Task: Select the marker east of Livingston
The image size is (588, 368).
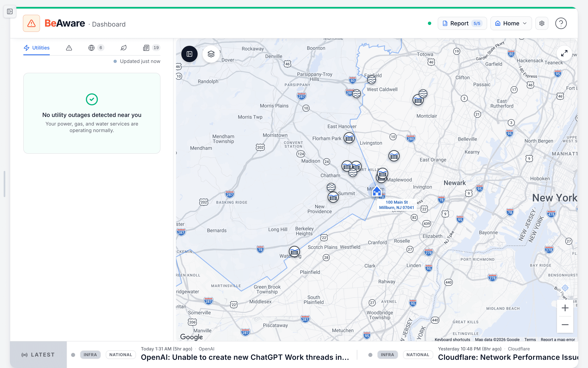Action: click(394, 156)
